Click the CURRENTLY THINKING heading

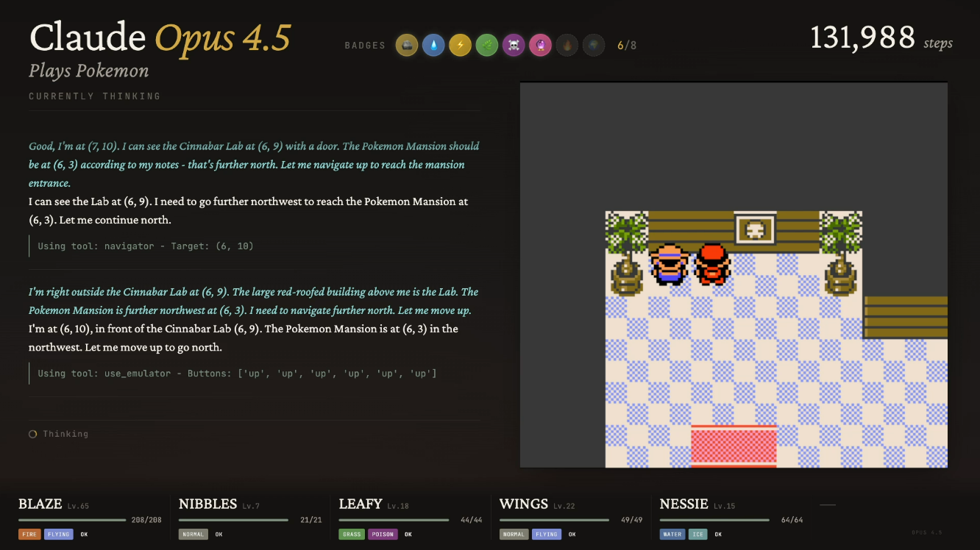[x=94, y=96]
